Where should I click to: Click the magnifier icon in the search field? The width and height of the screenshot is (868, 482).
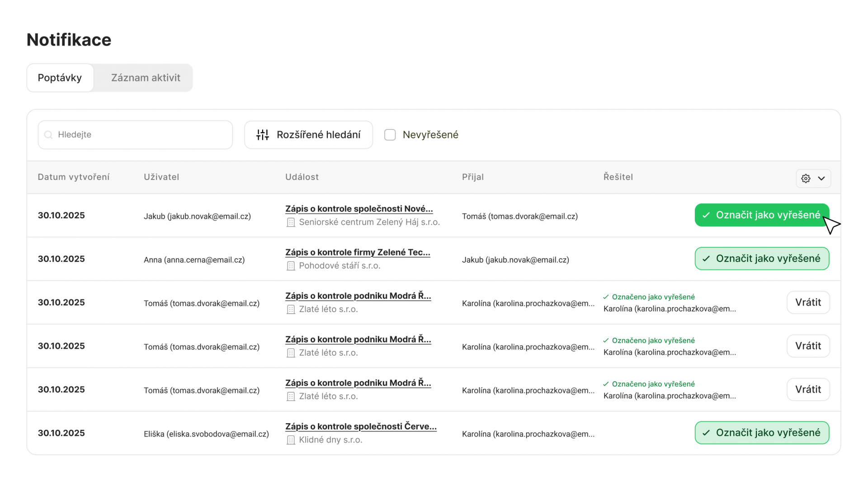click(48, 134)
